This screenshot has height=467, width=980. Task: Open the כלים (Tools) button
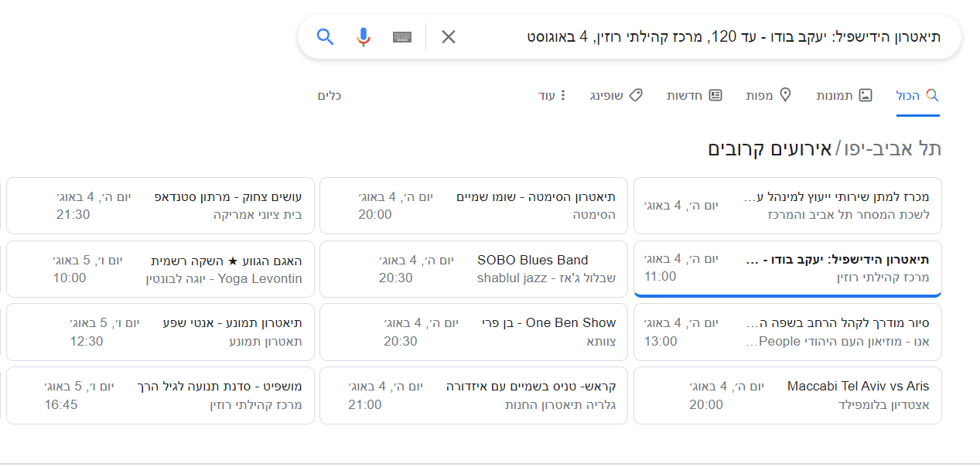[x=330, y=95]
